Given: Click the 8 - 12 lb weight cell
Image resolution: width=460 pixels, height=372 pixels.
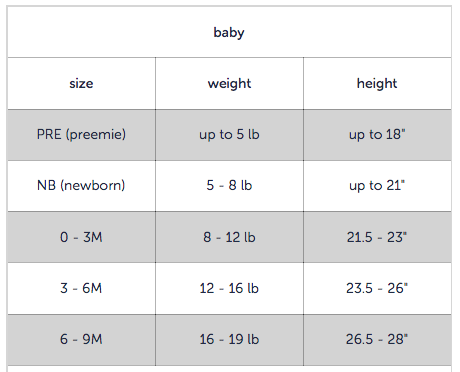Looking at the screenshot, I should [x=229, y=237].
